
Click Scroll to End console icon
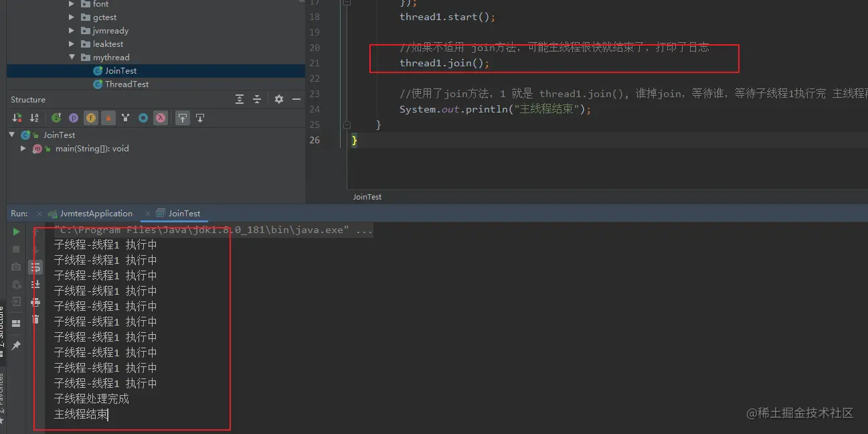tap(35, 285)
